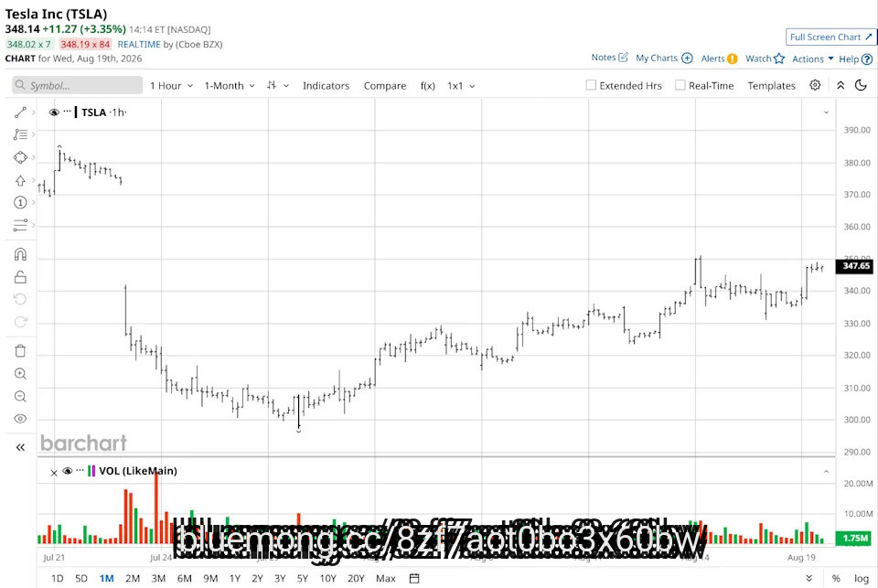Redo last chart action
The image size is (878, 588).
point(20,322)
